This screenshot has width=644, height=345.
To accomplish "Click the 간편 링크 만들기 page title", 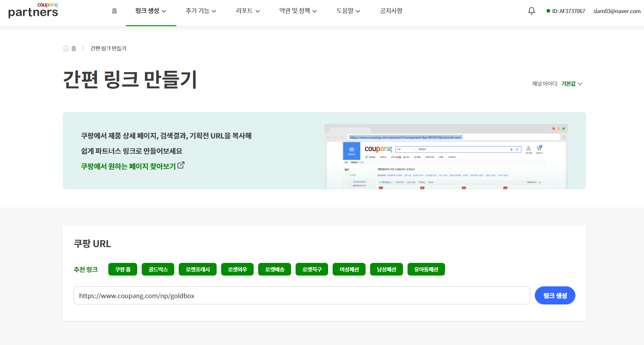I will click(x=130, y=79).
